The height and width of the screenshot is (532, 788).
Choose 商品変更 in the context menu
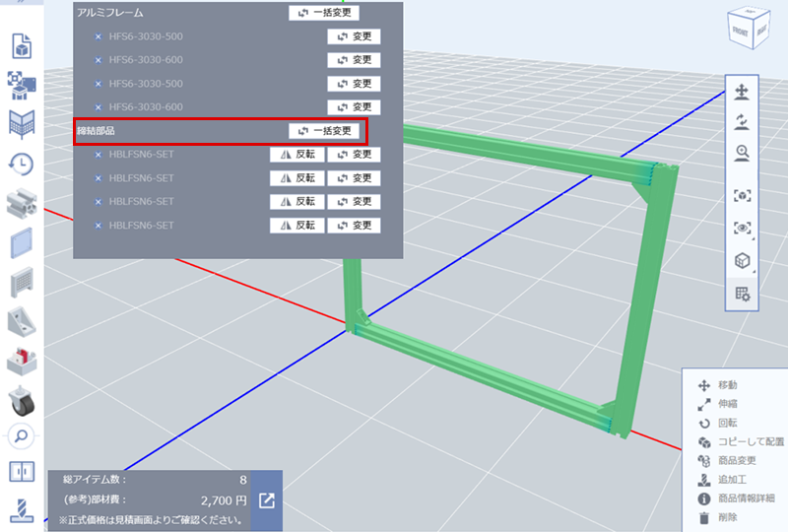coord(734,460)
